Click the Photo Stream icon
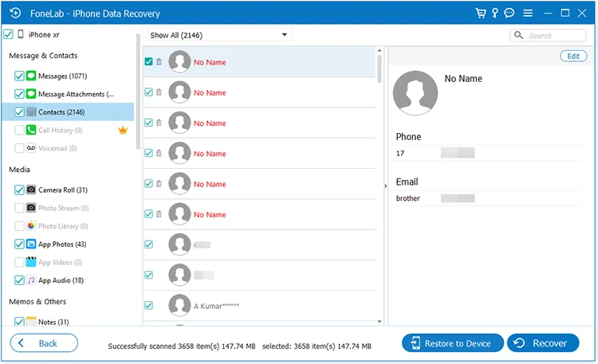 click(31, 208)
